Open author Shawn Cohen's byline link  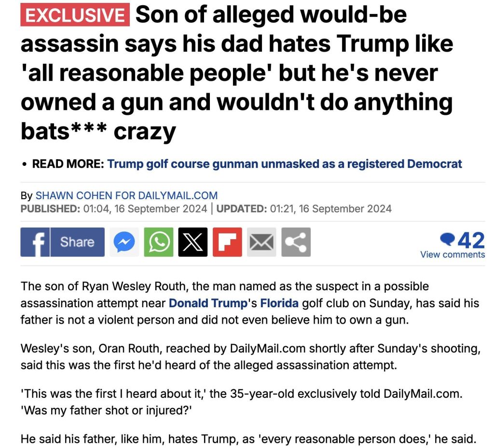[x=126, y=196]
